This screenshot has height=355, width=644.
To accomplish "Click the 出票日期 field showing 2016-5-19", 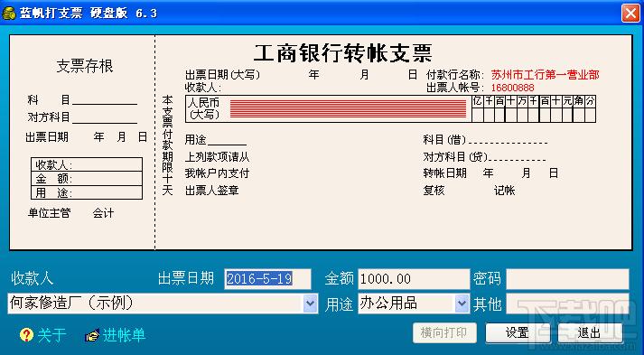I will point(267,279).
